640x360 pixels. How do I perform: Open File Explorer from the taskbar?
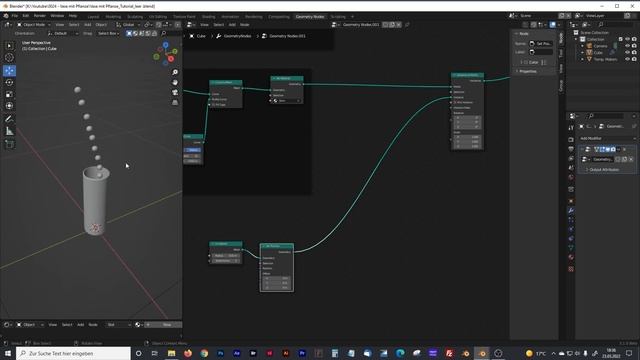(171, 353)
